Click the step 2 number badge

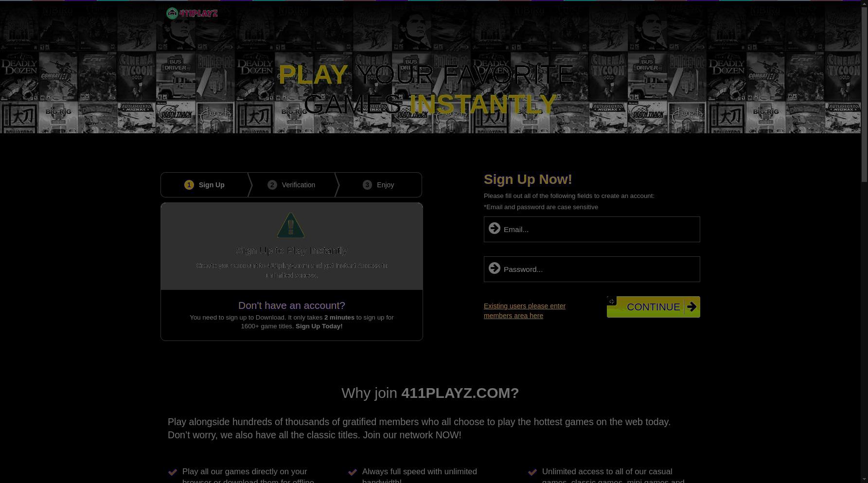272,185
